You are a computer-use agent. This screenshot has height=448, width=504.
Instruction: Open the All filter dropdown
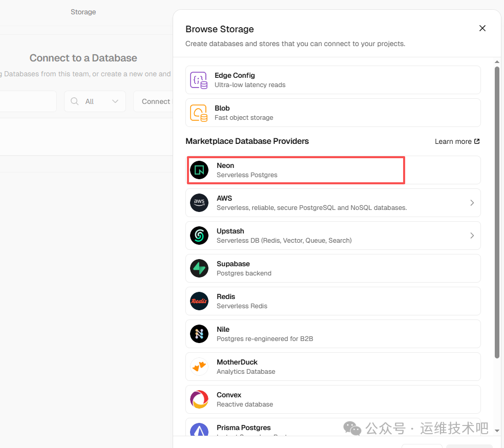pyautogui.click(x=95, y=101)
